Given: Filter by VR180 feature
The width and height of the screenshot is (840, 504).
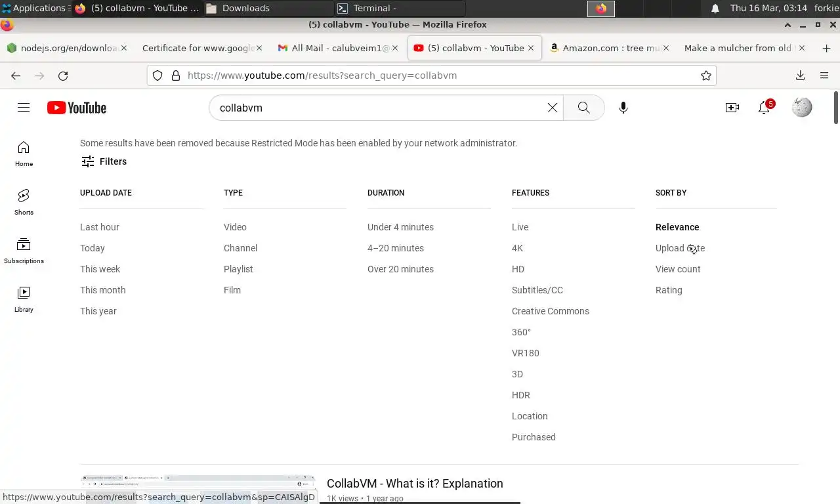Looking at the screenshot, I should [x=526, y=353].
